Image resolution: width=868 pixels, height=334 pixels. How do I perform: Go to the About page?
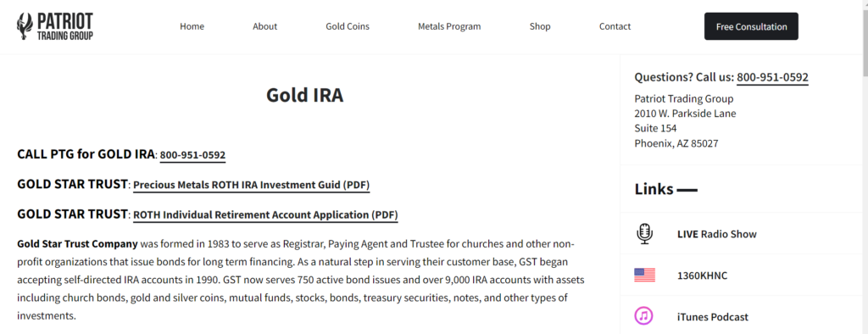pyautogui.click(x=265, y=26)
